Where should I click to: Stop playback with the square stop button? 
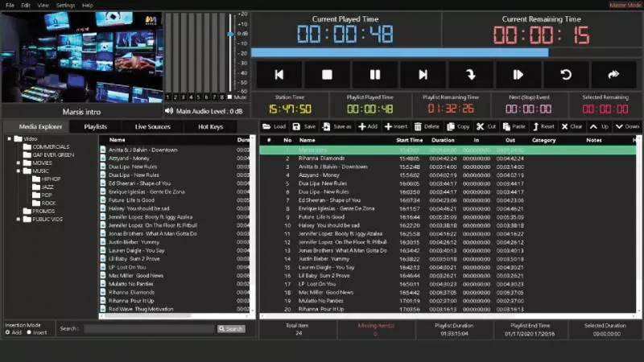327,75
